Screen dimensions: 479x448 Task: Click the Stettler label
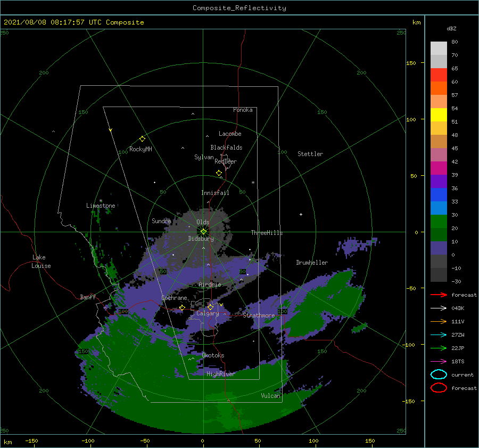[310, 154]
